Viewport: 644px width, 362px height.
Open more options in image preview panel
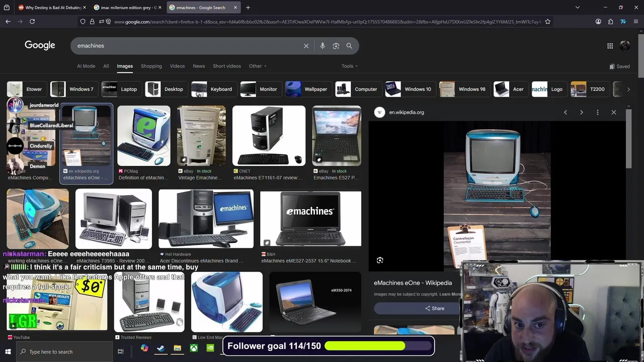[x=598, y=112]
